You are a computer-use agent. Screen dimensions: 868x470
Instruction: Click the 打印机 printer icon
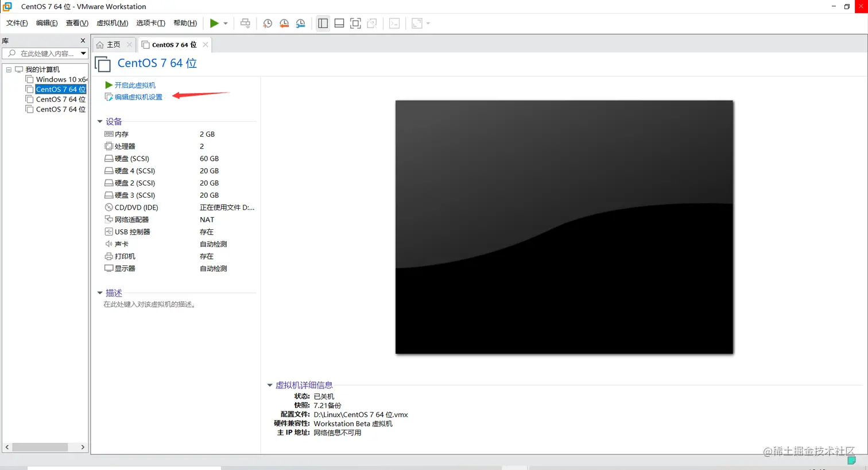tap(108, 256)
